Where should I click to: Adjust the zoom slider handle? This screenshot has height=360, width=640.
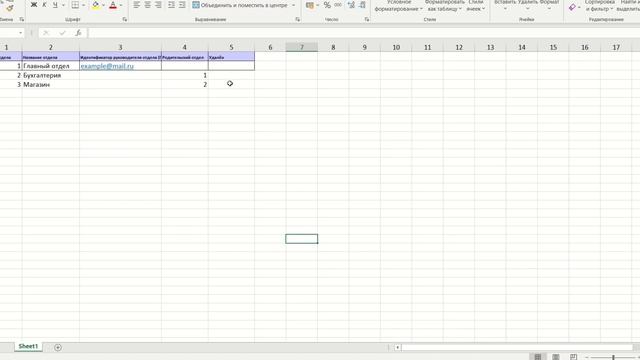tap(613, 357)
